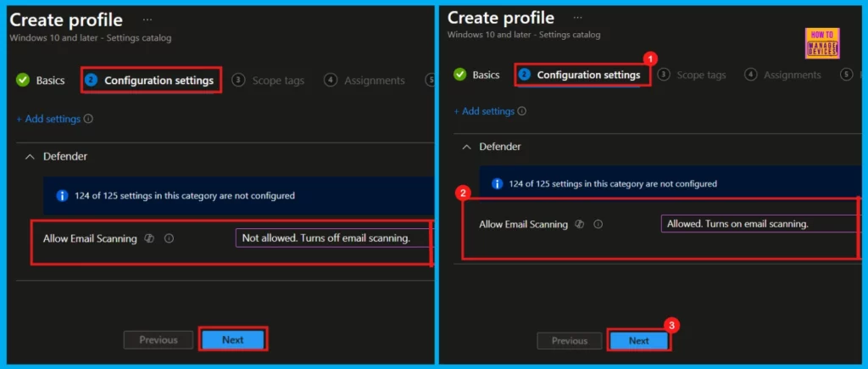Collapse Defender category in right panel
The width and height of the screenshot is (868, 369).
pyautogui.click(x=467, y=147)
